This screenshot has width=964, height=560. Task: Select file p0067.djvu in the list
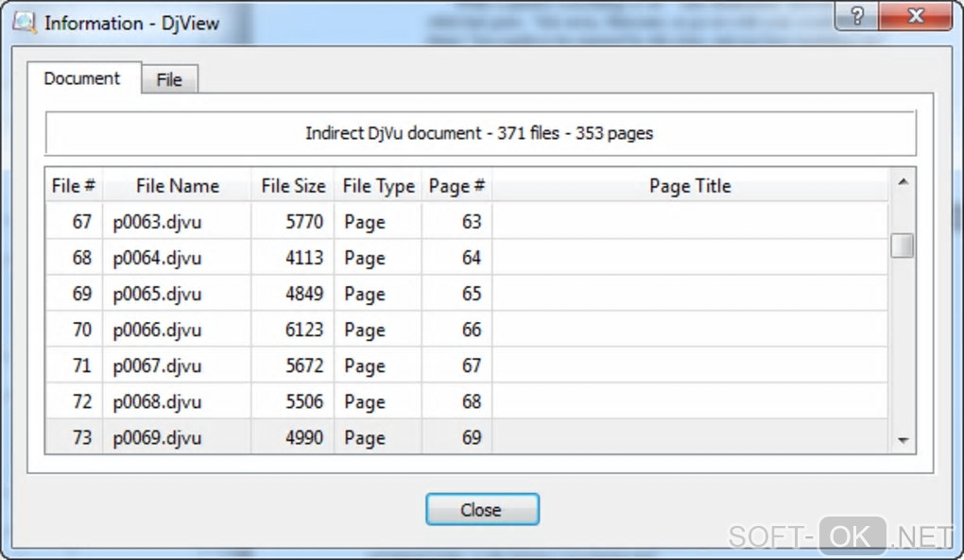point(158,366)
